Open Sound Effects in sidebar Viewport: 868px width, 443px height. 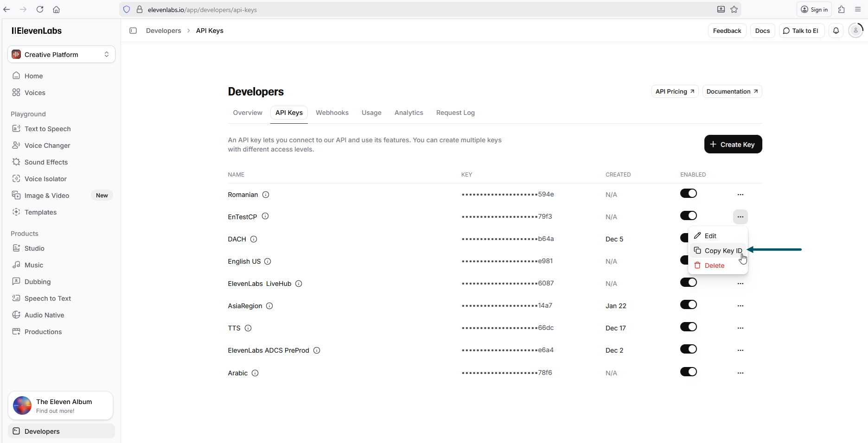[x=46, y=162]
